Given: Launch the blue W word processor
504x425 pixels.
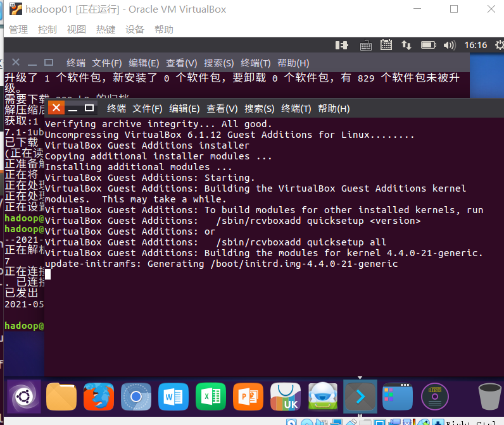Looking at the screenshot, I should [x=173, y=397].
